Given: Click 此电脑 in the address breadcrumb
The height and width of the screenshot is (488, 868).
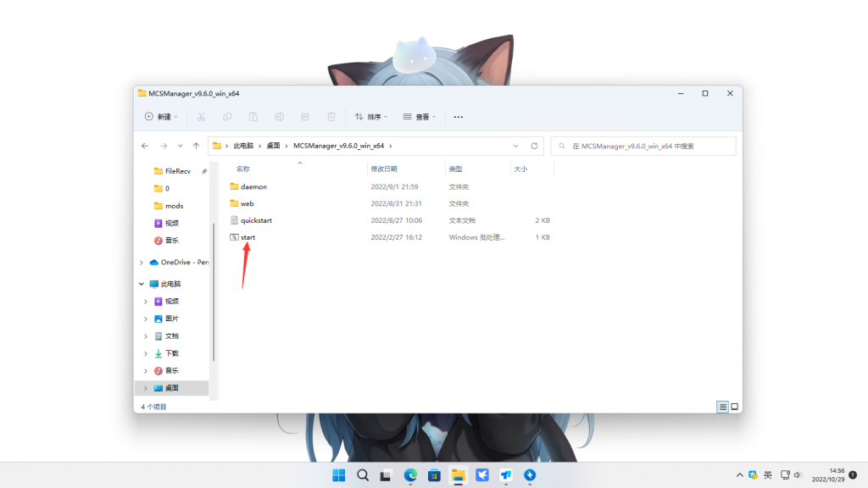Looking at the screenshot, I should click(x=243, y=146).
